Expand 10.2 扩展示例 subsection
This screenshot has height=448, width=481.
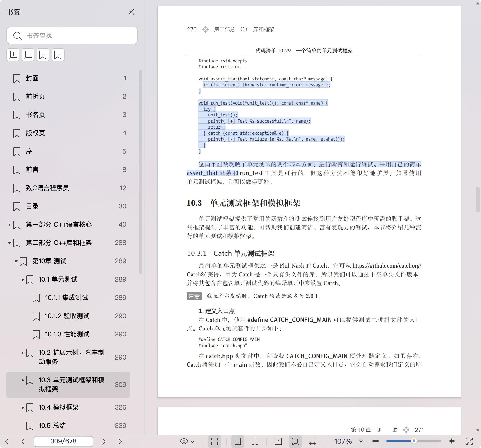point(23,353)
